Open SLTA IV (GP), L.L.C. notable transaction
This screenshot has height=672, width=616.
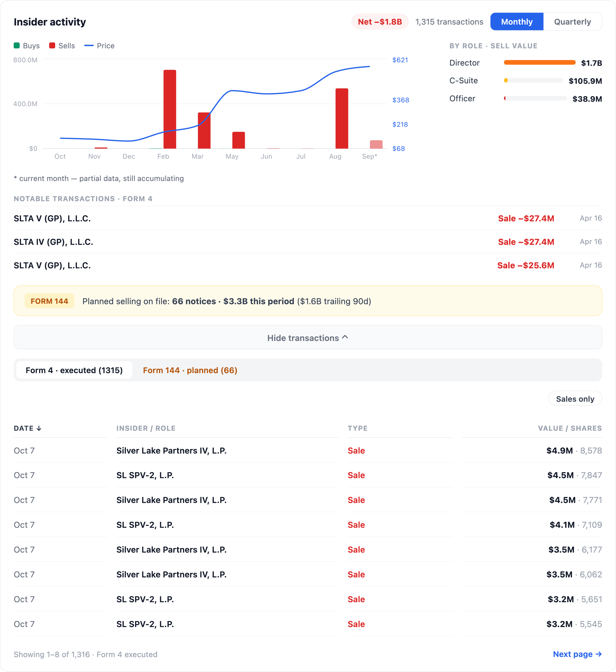(x=308, y=241)
